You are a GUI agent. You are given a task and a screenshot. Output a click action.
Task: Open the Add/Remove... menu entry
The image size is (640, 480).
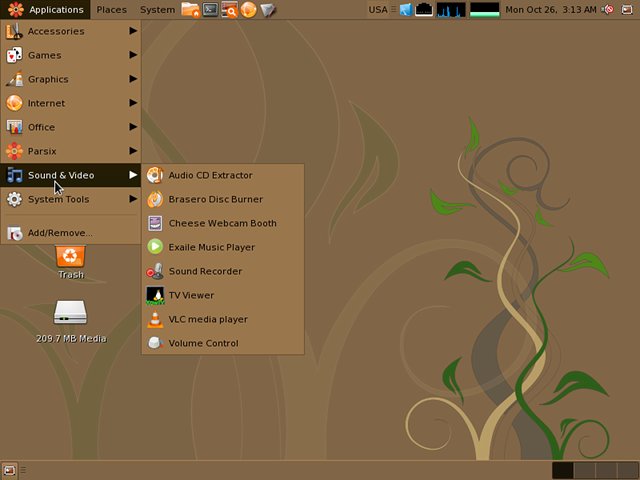pos(71,233)
